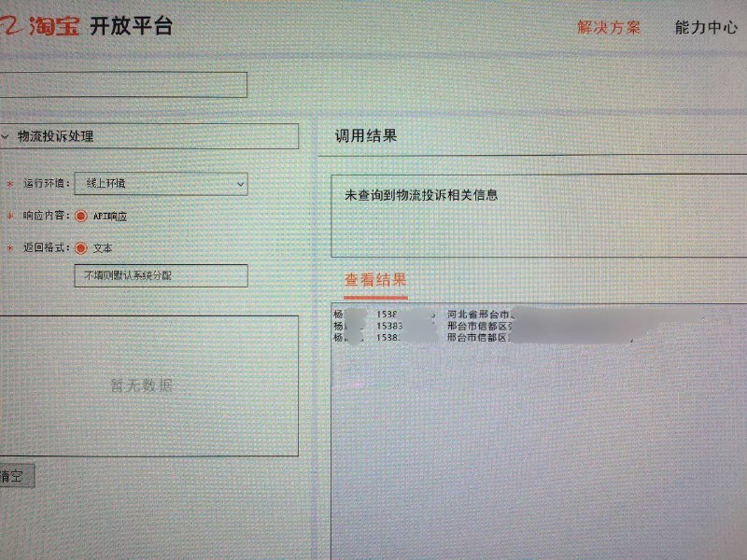The width and height of the screenshot is (747, 560).
Task: Click the 开放平台 title text
Action: click(x=131, y=26)
